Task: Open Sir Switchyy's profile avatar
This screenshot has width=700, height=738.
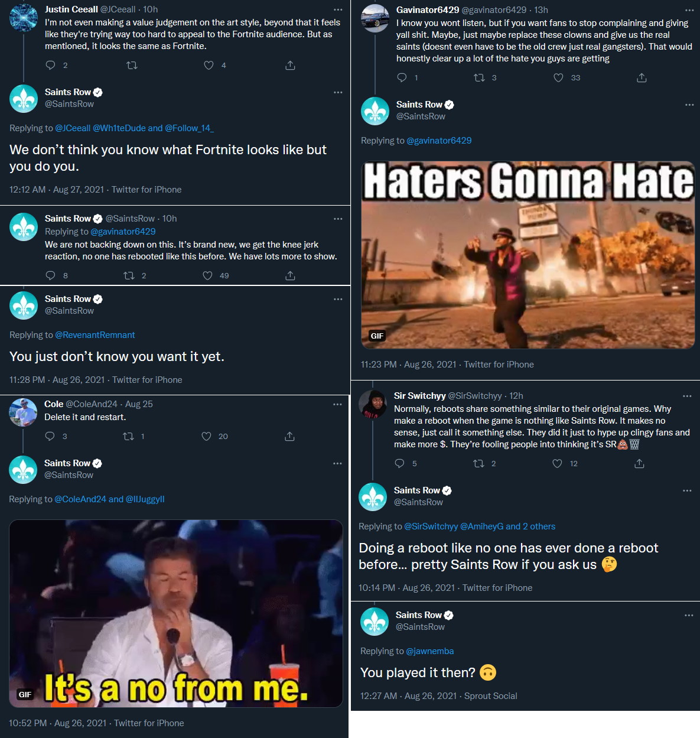Action: [x=373, y=404]
